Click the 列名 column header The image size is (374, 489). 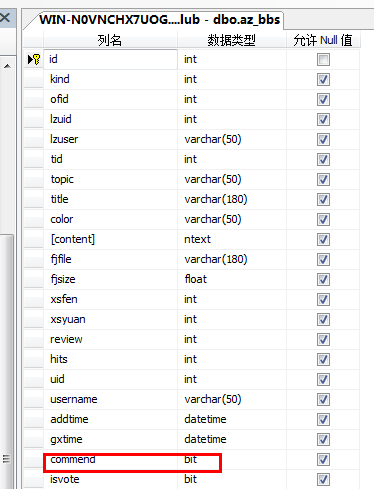pos(110,40)
